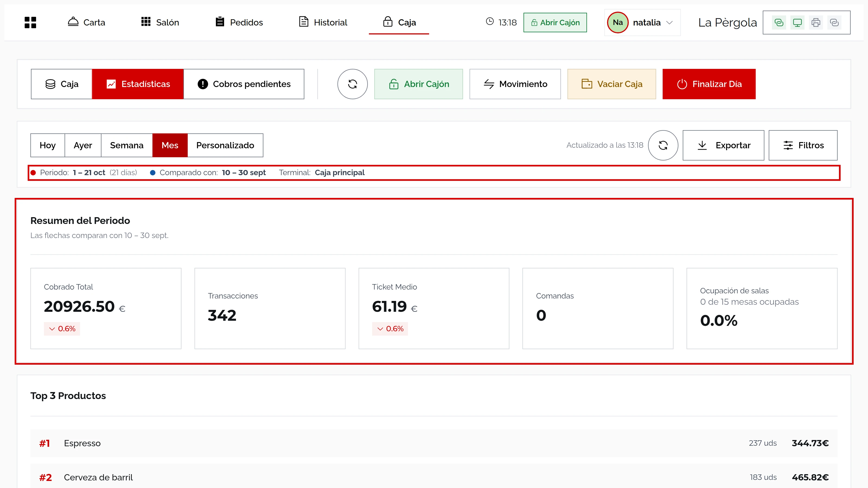Open the dashboard grid icon
The width and height of the screenshot is (868, 488).
click(30, 23)
